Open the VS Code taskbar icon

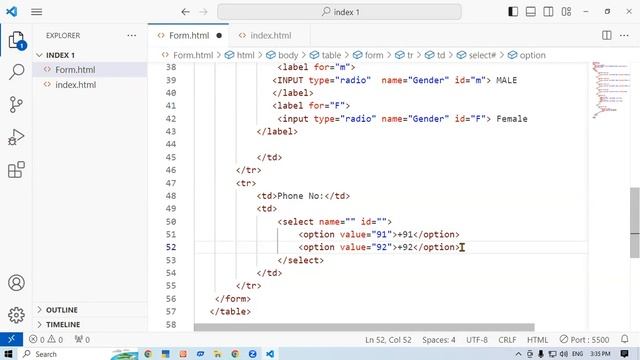click(x=270, y=354)
